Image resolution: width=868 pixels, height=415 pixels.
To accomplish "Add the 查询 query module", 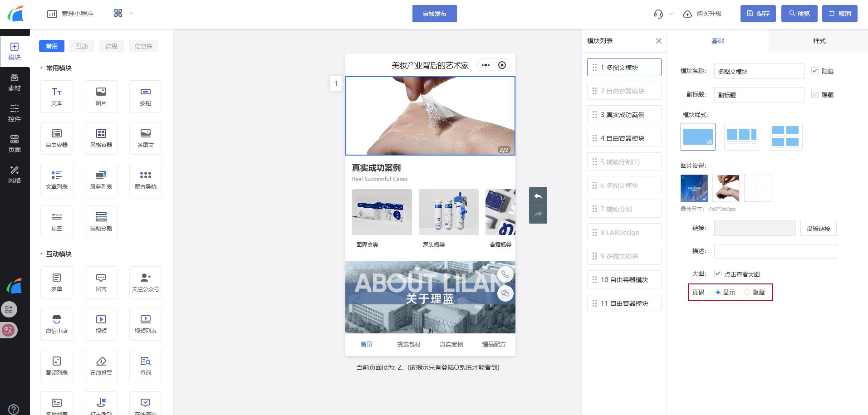I will pos(146,366).
